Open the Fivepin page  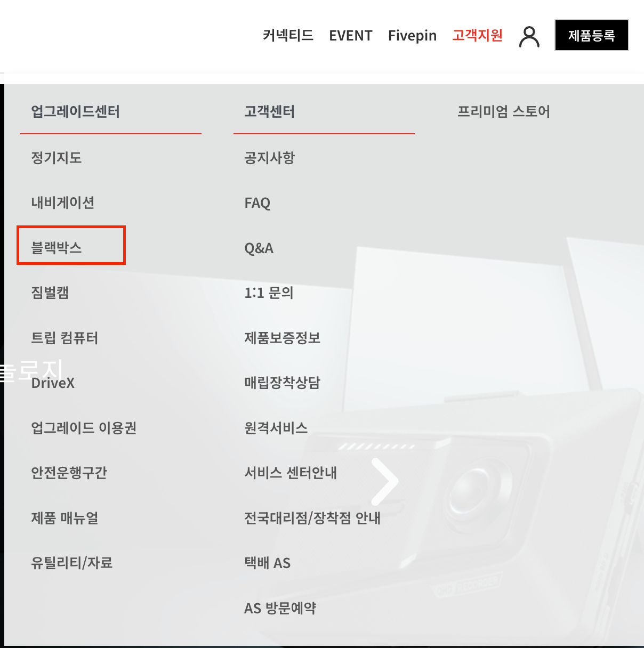pos(412,36)
